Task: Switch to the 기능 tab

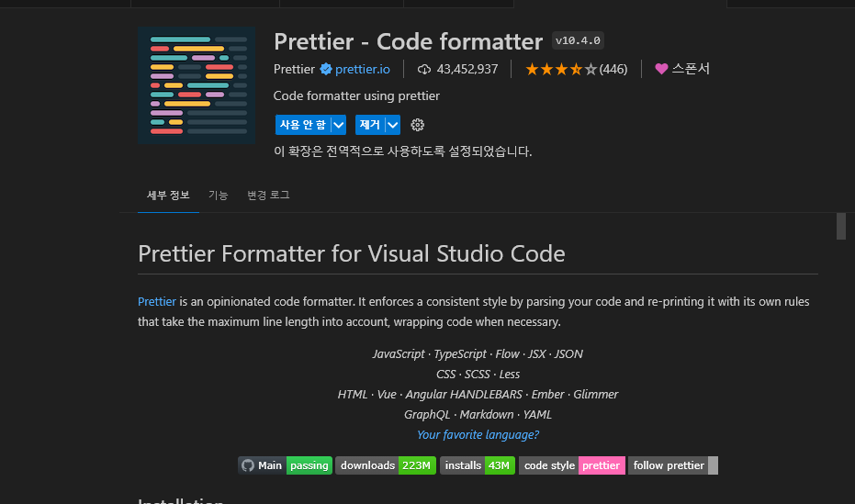Action: pos(219,195)
